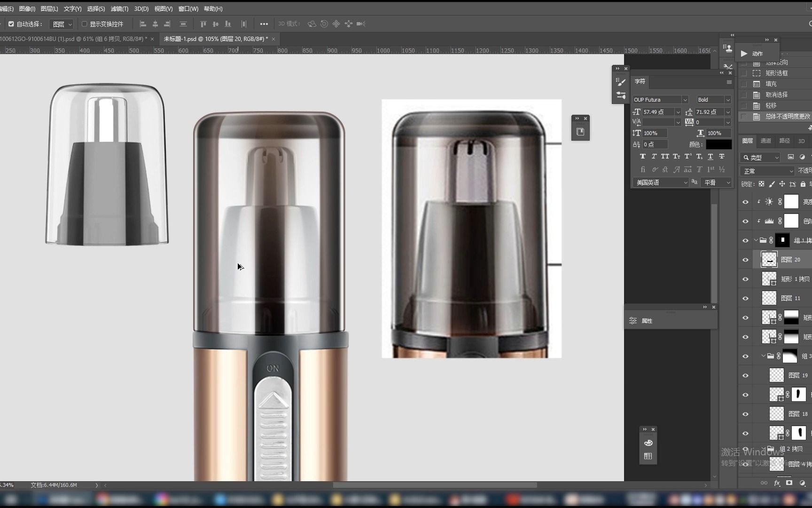
Task: Click the align left edges icon
Action: pos(143,24)
